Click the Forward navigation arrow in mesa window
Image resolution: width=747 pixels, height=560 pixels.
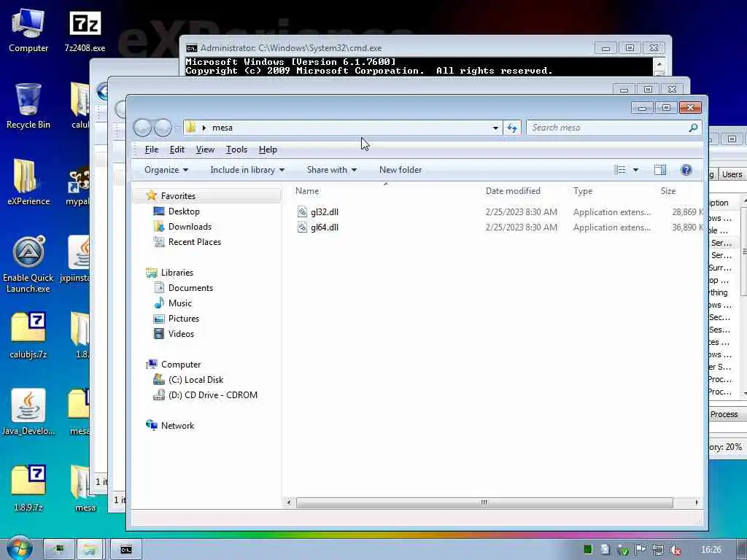pyautogui.click(x=163, y=128)
